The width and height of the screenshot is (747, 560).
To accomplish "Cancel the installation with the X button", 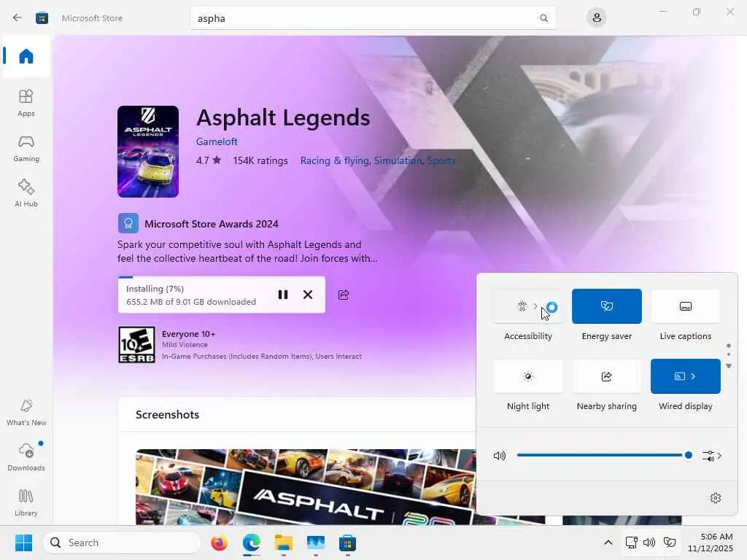I will [x=308, y=295].
